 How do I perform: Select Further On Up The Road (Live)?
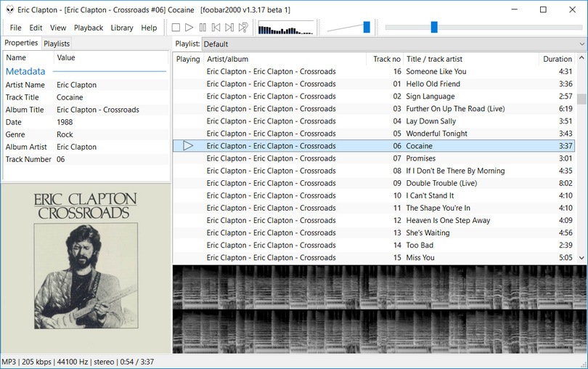click(x=374, y=108)
